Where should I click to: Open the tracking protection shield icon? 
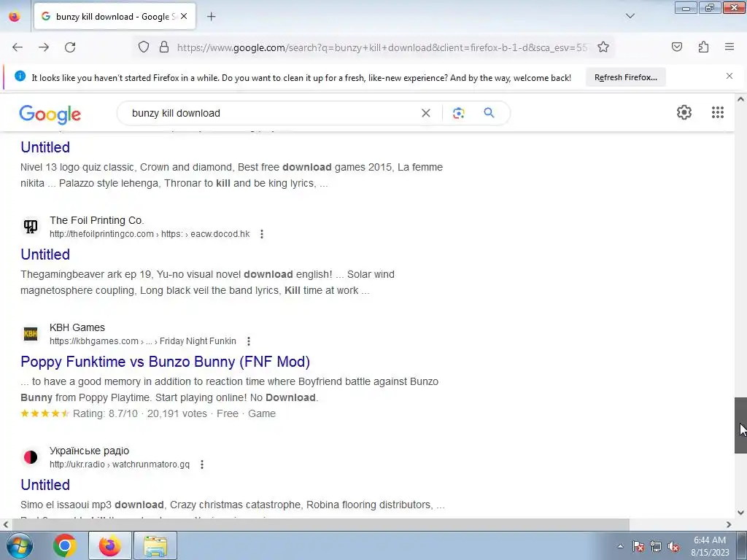(144, 47)
